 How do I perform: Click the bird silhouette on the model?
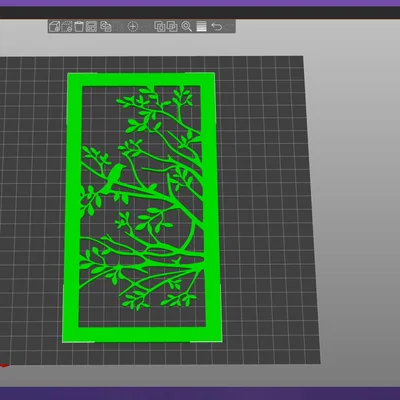(115, 178)
